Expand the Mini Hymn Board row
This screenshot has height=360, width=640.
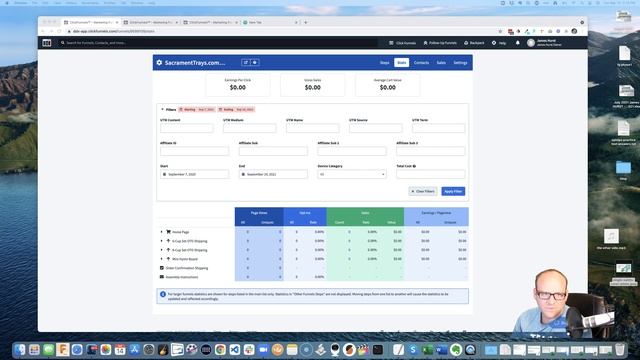tap(161, 259)
